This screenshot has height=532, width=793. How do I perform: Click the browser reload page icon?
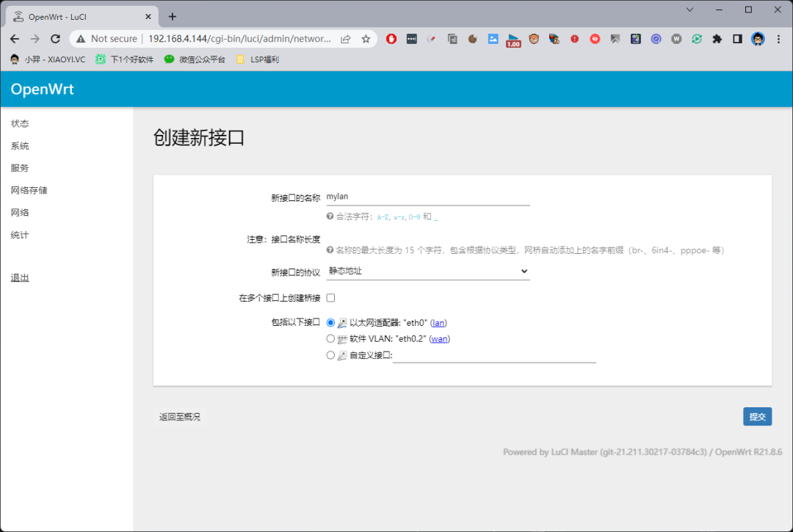point(55,39)
